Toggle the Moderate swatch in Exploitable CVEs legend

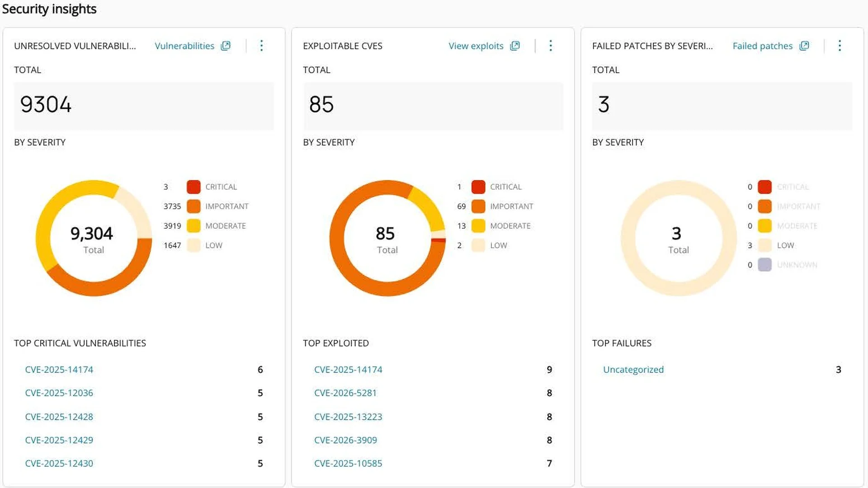[478, 225]
